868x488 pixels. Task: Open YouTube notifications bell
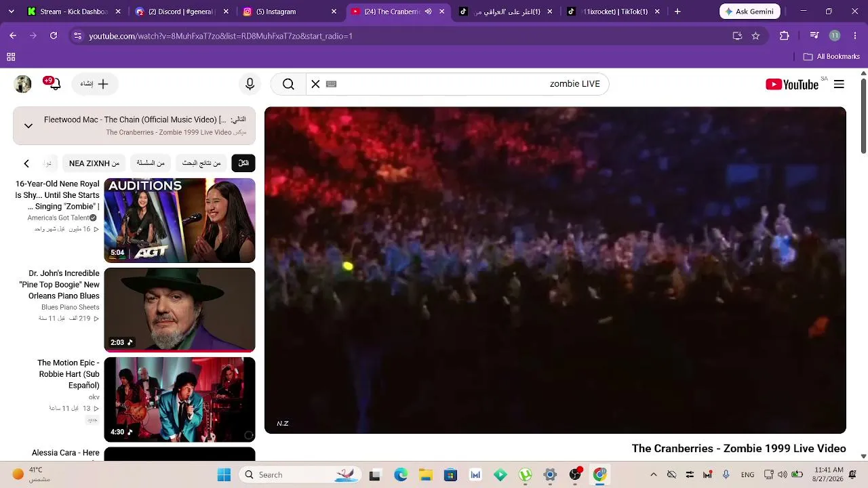pyautogui.click(x=54, y=84)
